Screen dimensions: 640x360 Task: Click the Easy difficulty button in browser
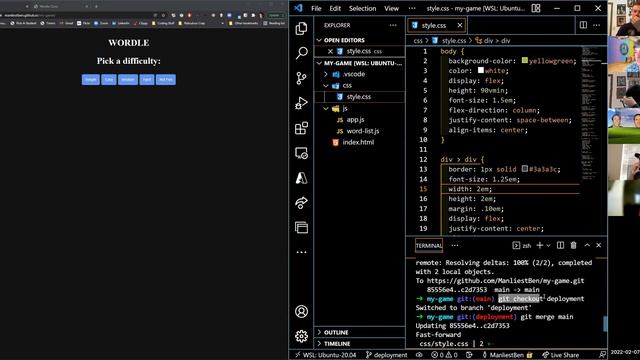(x=109, y=80)
